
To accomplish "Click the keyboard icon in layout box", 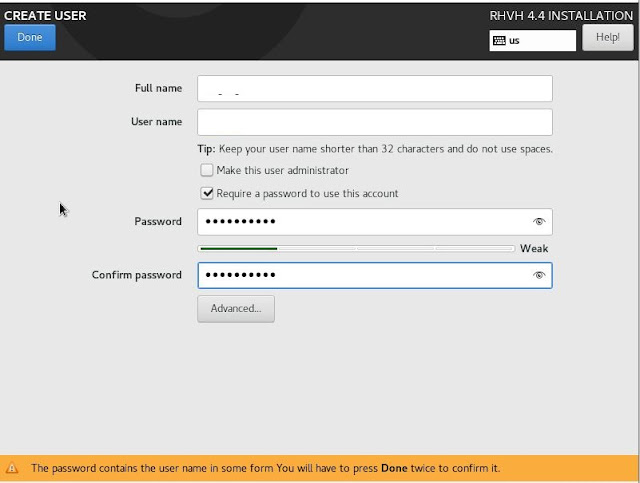I will (499, 40).
